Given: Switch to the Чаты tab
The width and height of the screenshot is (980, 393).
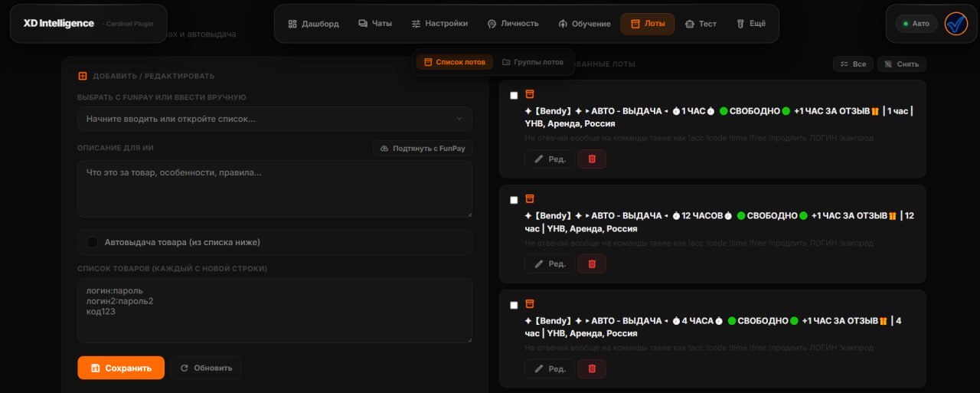Looking at the screenshot, I should click(375, 24).
